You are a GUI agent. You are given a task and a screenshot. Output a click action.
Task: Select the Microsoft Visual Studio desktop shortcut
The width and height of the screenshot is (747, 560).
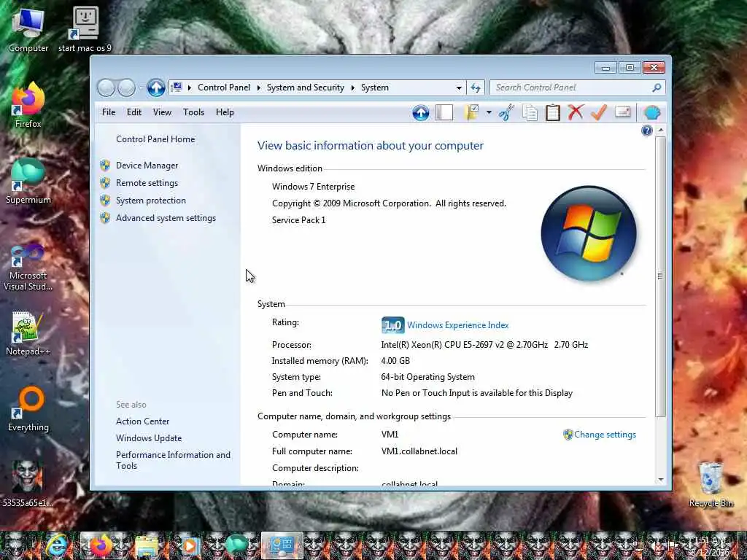click(28, 267)
